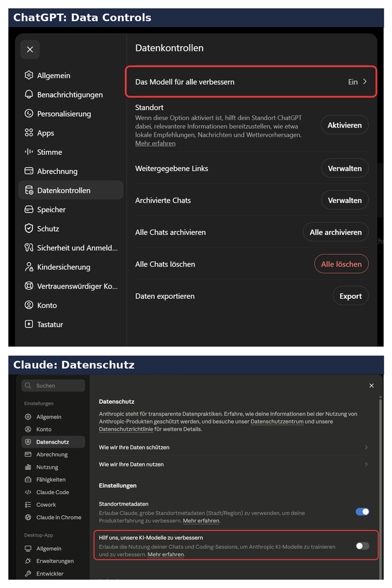
Task: Expand Wie wir Ihre Daten nutzen
Action: (x=233, y=464)
